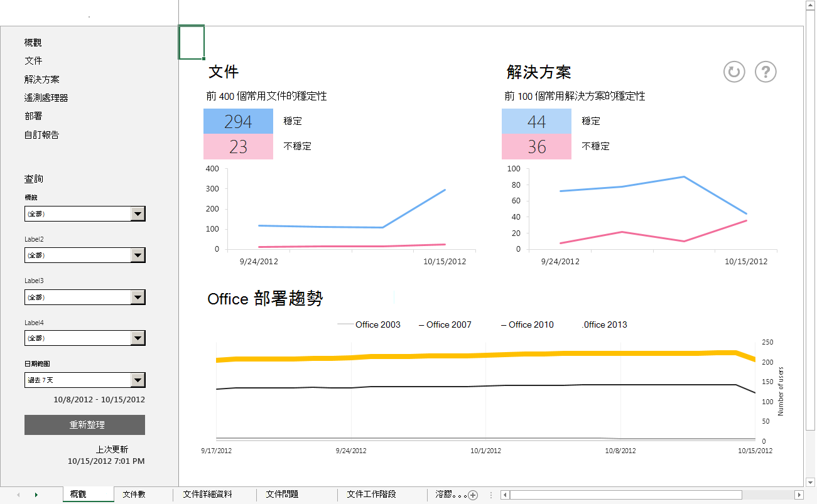Add a new sheet with plus icon
This screenshot has width=817, height=504.
point(473,495)
